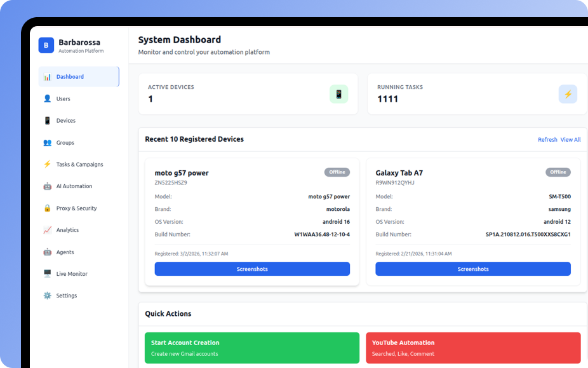Screen dimensions: 588x368
Task: Launch the YouTube Automation quick action
Action: click(473, 348)
